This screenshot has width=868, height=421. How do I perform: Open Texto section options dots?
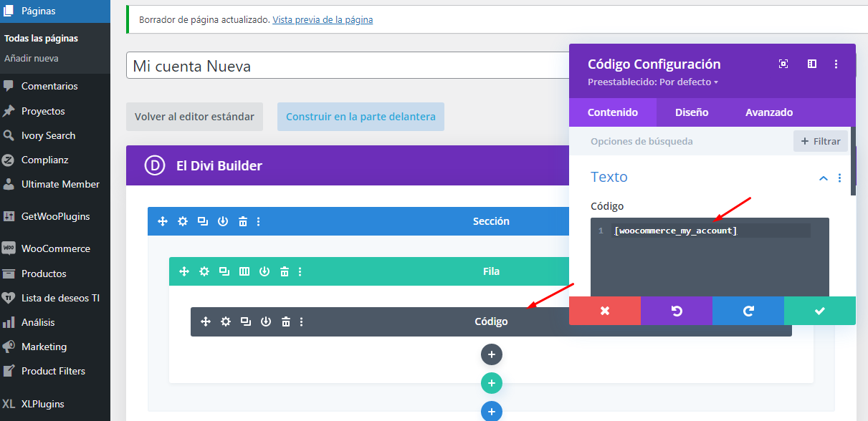pyautogui.click(x=840, y=178)
